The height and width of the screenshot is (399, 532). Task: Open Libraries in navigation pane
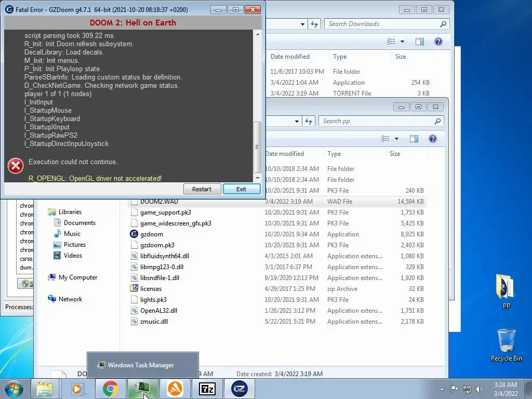(70, 212)
